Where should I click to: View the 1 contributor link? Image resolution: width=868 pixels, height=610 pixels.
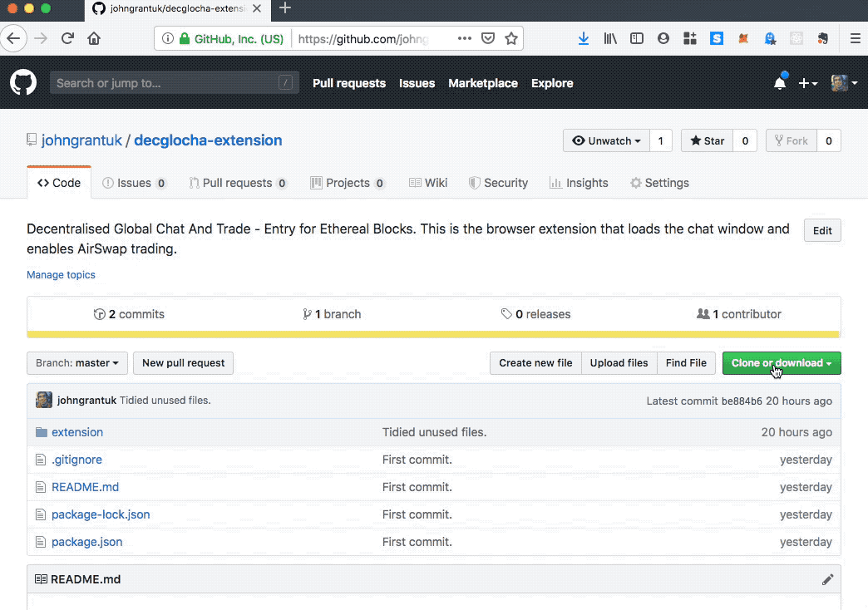coord(738,314)
